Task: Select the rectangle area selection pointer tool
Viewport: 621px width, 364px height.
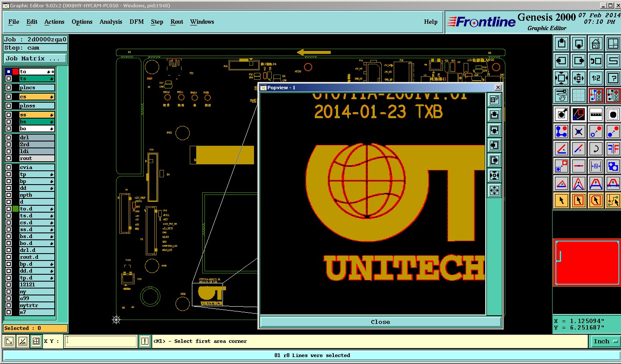Action: click(x=579, y=200)
